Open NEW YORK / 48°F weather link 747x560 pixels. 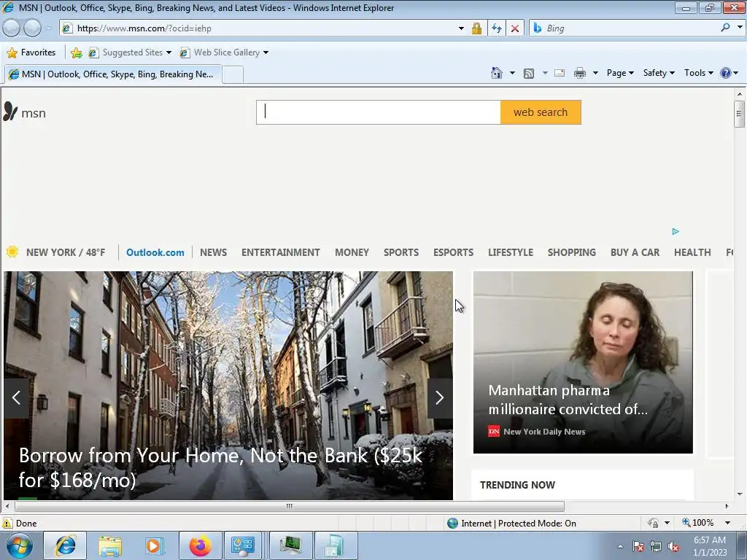click(66, 252)
